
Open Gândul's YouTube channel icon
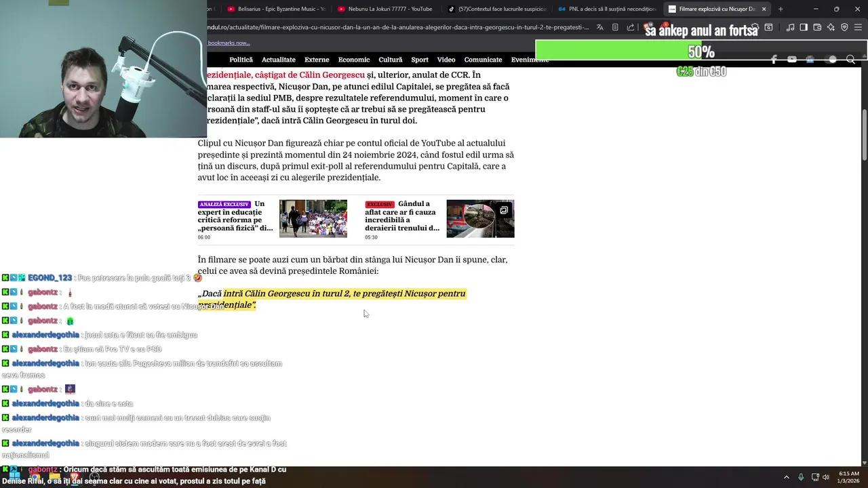[x=792, y=60]
